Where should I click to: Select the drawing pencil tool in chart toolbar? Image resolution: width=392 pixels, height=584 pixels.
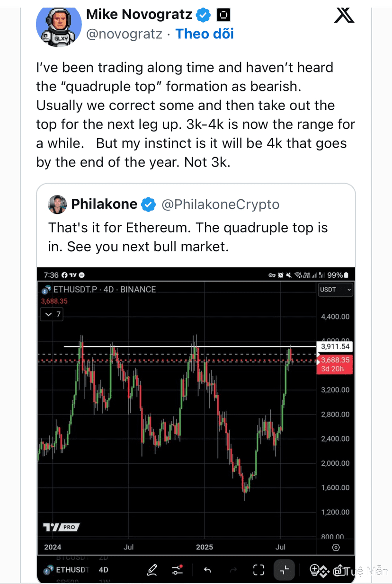[152, 569]
